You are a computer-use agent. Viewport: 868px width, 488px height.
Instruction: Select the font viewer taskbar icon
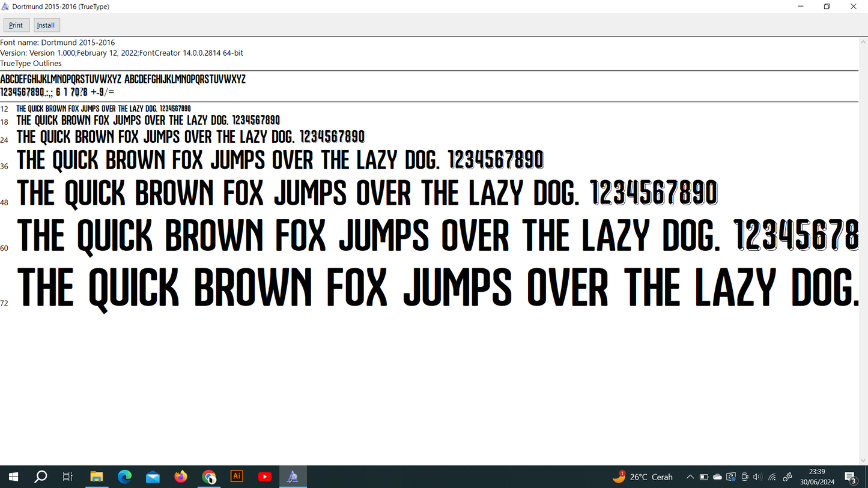tap(293, 477)
